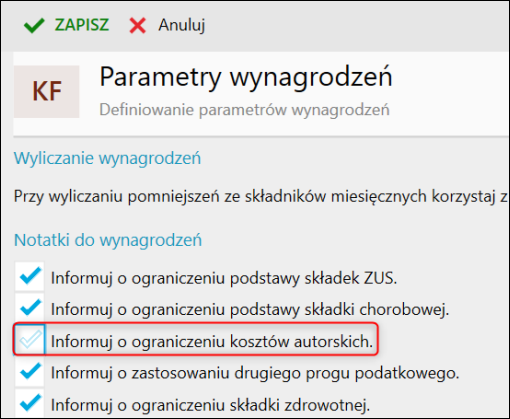Click the Anuluj button label

point(182,25)
